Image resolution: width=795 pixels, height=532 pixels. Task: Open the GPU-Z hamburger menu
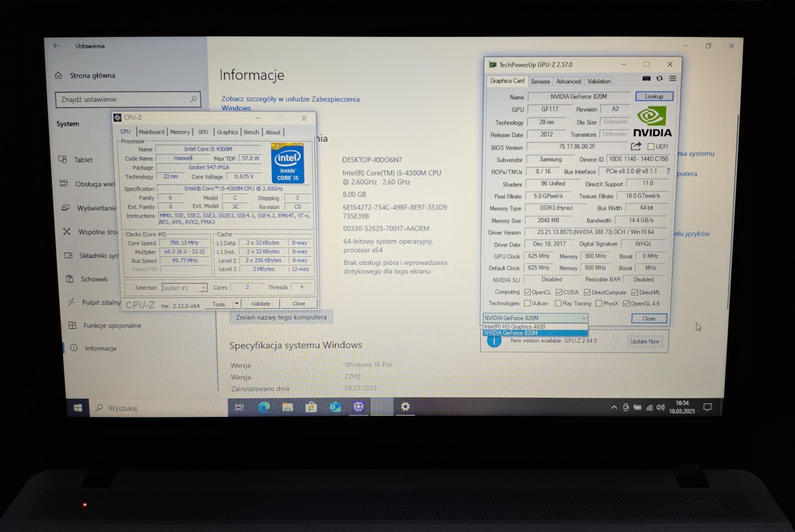(x=673, y=78)
